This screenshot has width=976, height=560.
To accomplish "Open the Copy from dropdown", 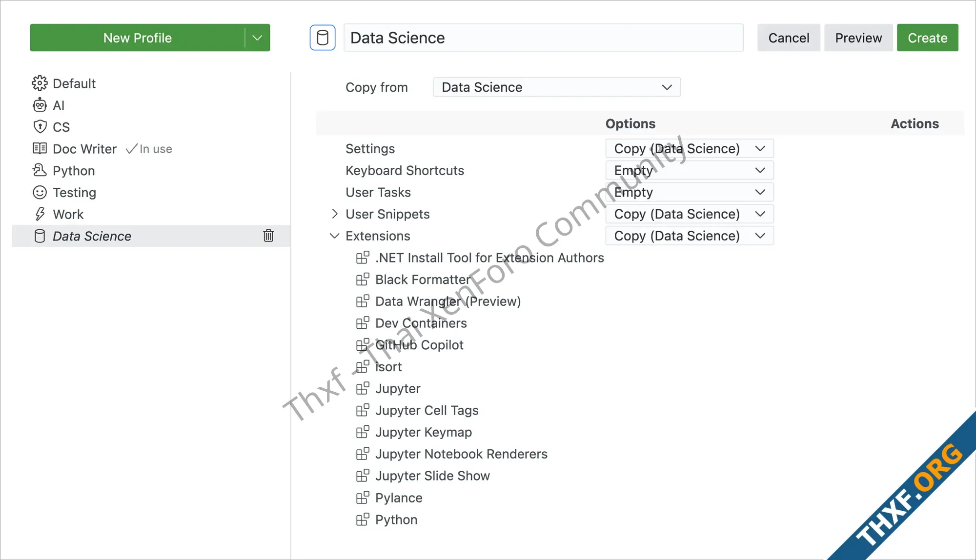I will click(556, 87).
